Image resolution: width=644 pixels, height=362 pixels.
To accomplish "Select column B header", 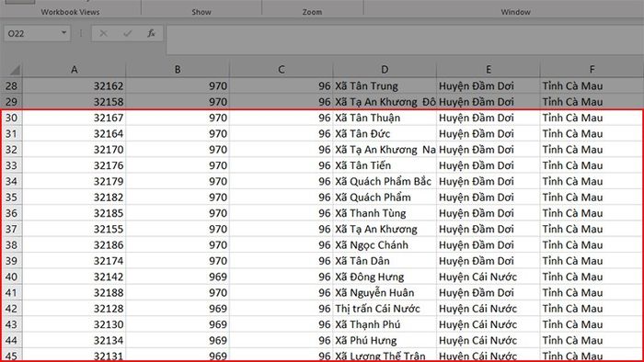I will (x=178, y=69).
